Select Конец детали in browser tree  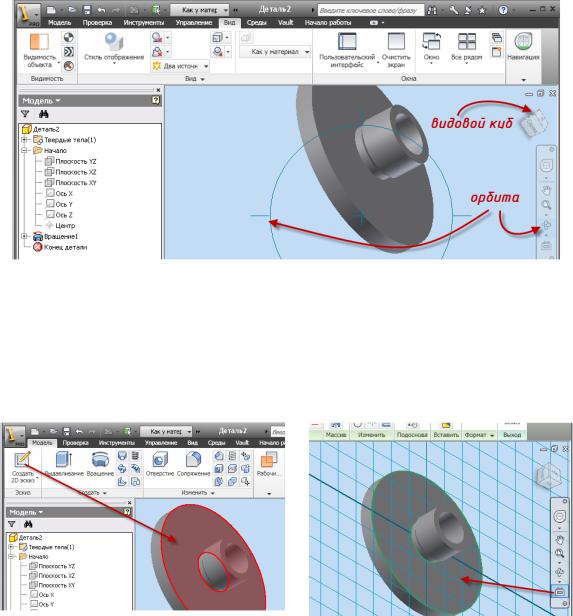(60, 247)
